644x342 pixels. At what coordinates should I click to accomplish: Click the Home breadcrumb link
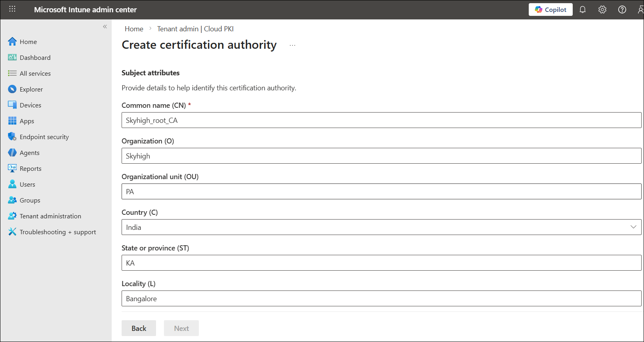point(134,29)
